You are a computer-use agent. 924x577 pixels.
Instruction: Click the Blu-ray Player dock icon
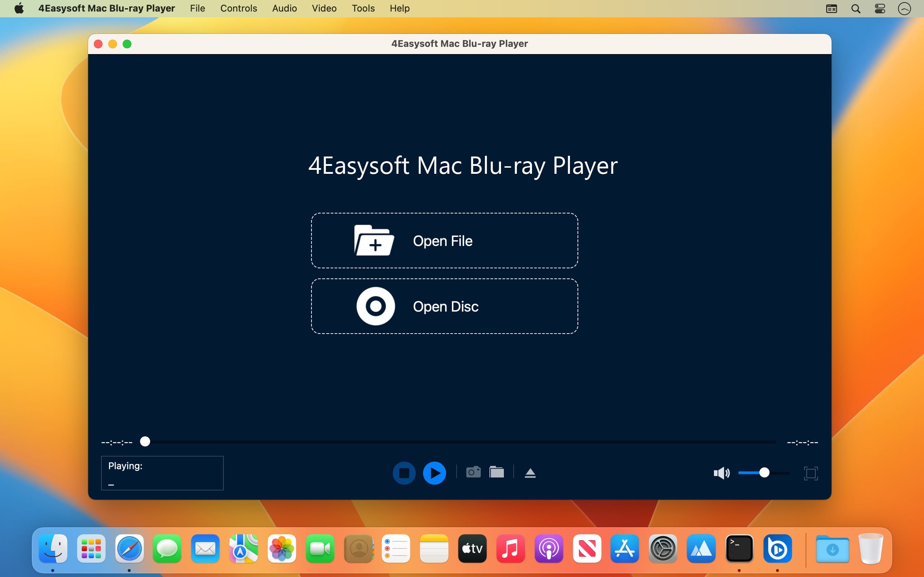pos(777,549)
